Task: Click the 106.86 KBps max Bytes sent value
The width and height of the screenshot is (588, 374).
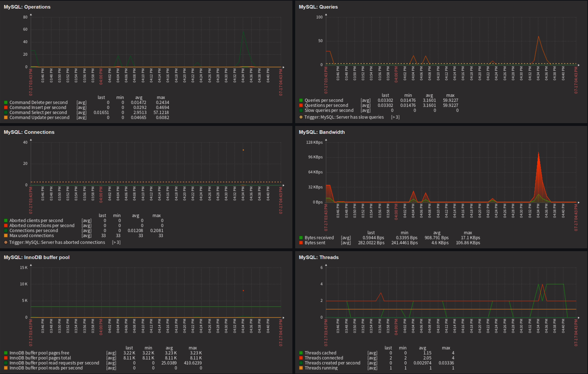Action: pyautogui.click(x=468, y=243)
